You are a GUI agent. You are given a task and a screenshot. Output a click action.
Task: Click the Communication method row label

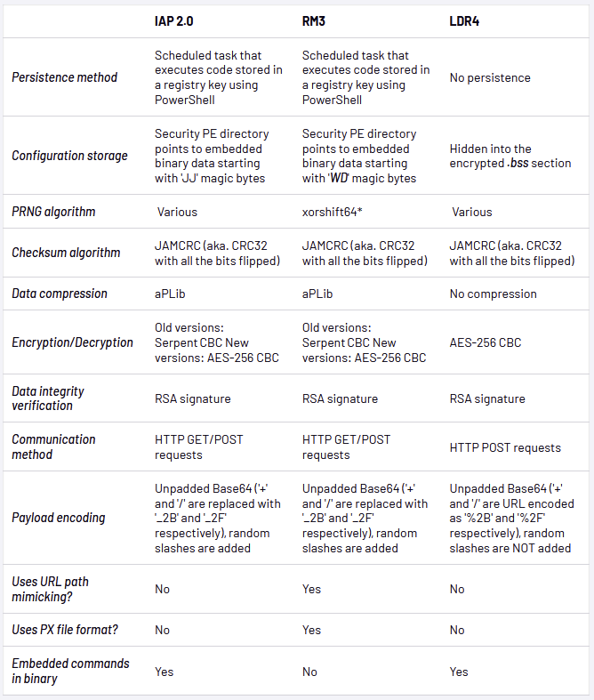53,447
